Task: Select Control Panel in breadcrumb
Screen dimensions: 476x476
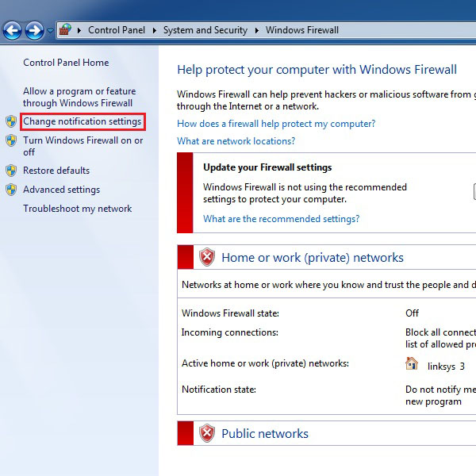Action: [117, 30]
